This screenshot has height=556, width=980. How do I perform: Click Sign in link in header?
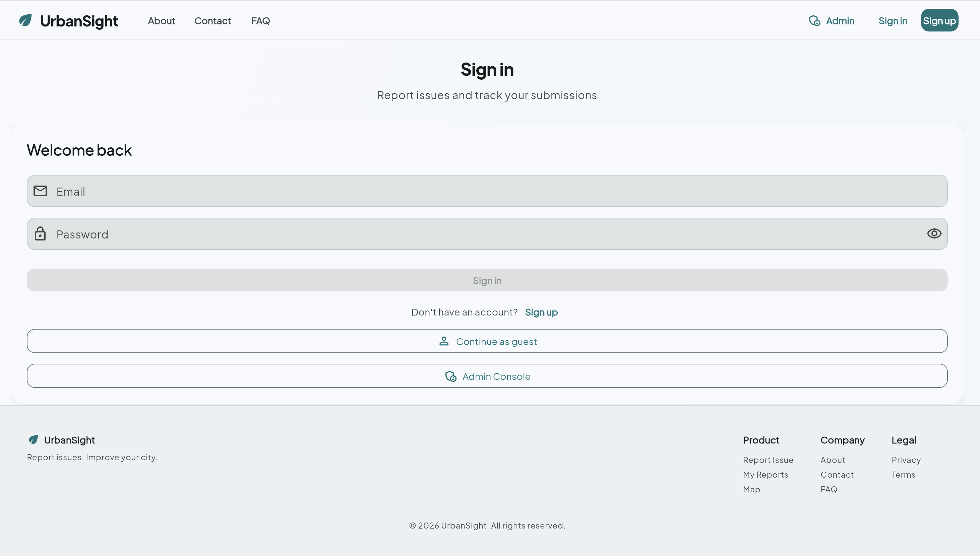click(893, 21)
